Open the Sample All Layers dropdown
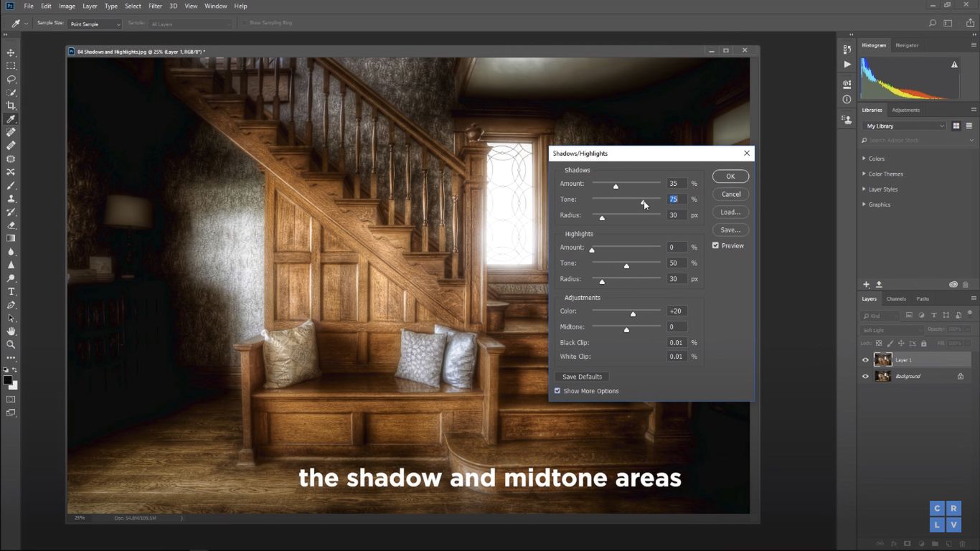Screen dimensions: 980x551 pos(190,24)
